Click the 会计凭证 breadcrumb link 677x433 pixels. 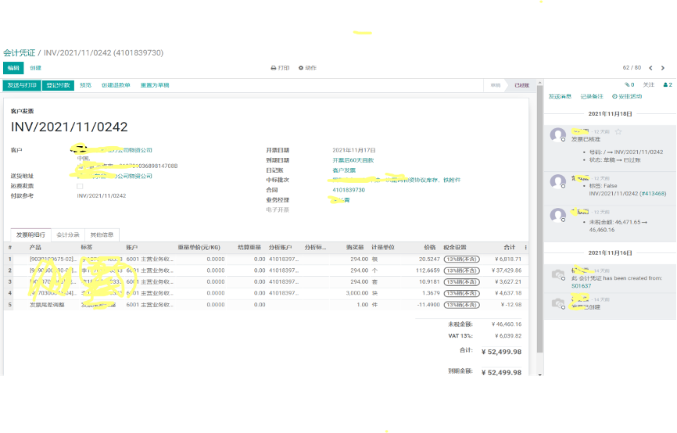pos(19,53)
